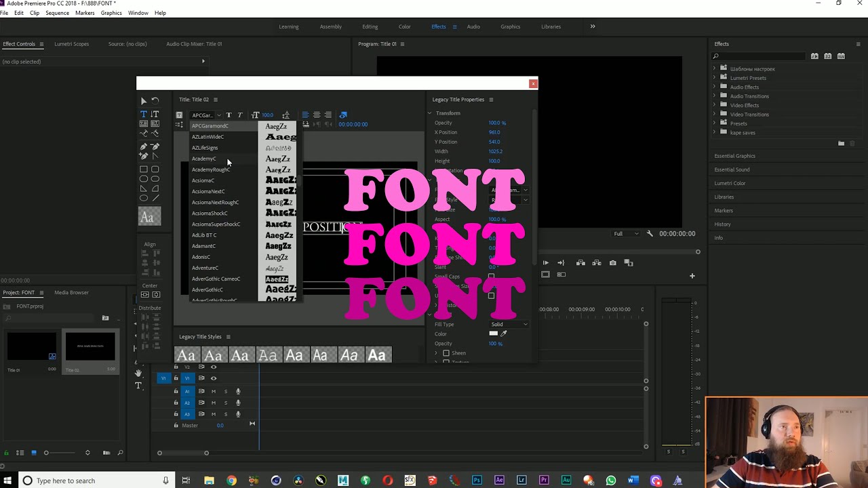Click the Insert button in Program Monitor
The width and height of the screenshot is (868, 488).
(x=580, y=263)
